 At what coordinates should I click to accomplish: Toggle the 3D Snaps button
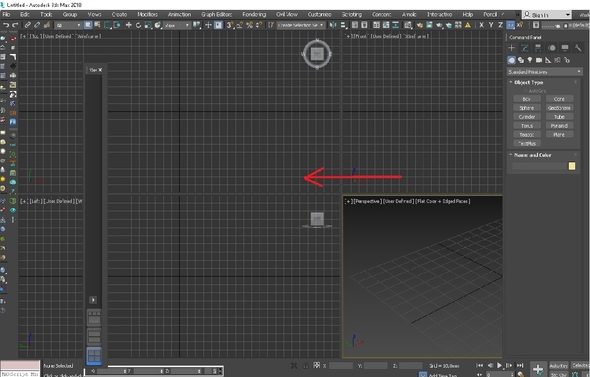click(x=230, y=25)
